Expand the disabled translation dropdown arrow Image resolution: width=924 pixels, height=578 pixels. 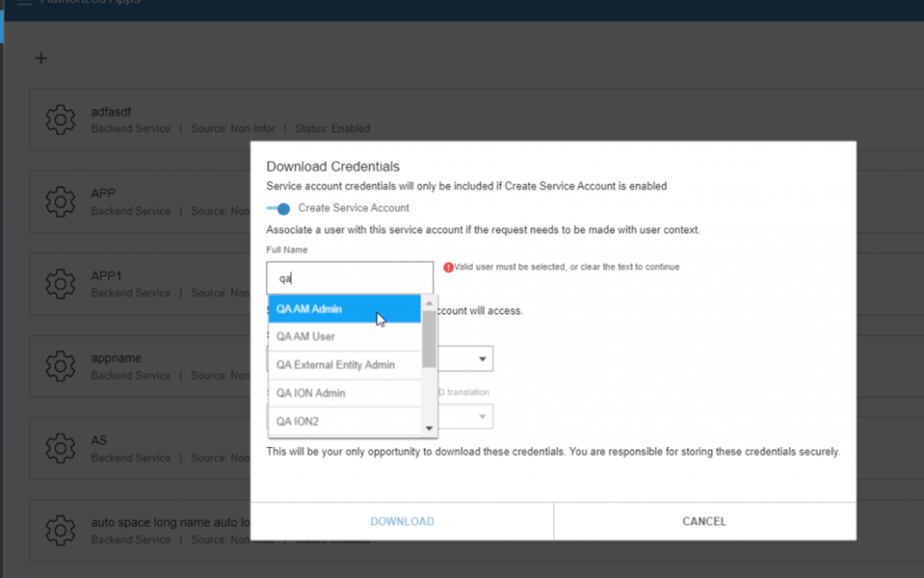[x=484, y=415]
